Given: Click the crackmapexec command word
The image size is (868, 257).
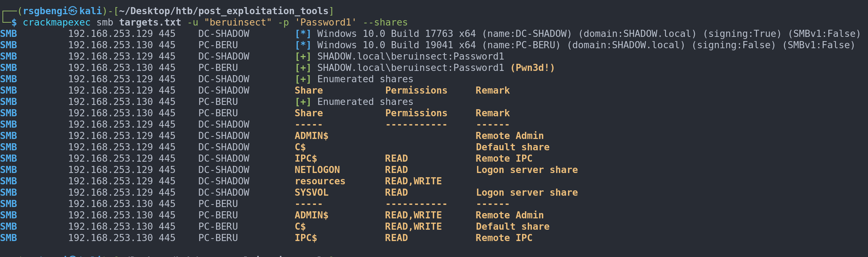Looking at the screenshot, I should [57, 22].
